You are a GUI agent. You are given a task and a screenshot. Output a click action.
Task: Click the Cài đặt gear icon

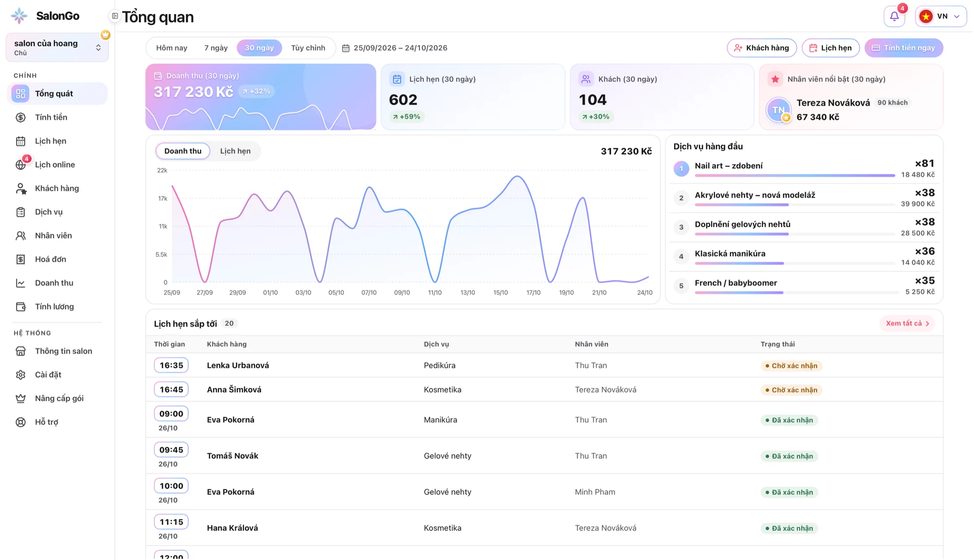(20, 374)
